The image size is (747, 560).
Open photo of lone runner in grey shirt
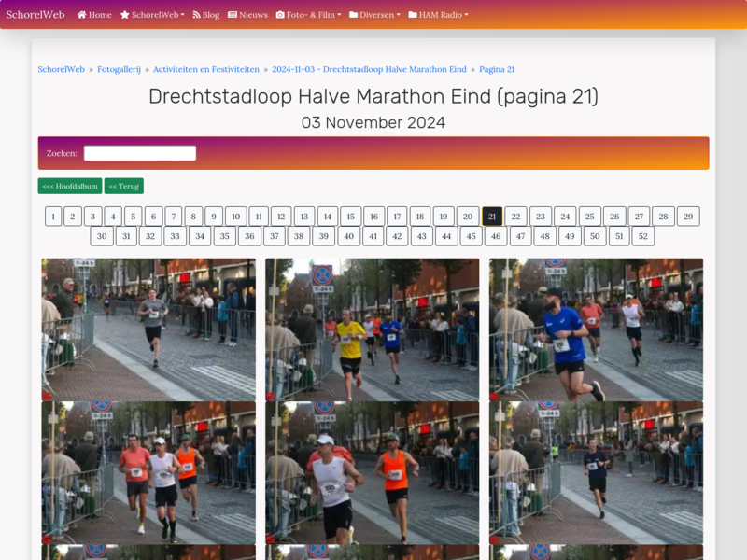point(148,329)
